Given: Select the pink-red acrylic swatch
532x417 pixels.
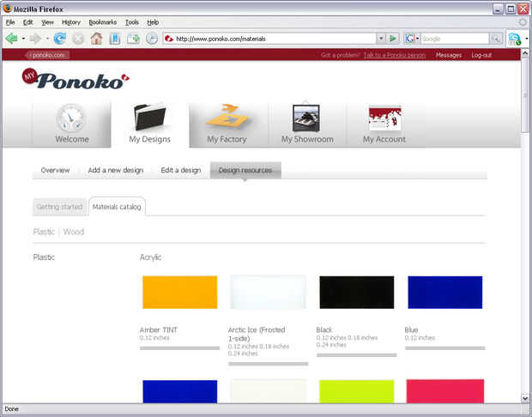Looking at the screenshot, I should click(444, 391).
